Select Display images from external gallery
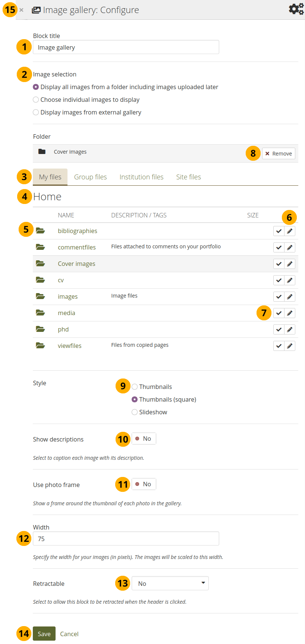Screen dimensions: 305x644 tap(36, 113)
